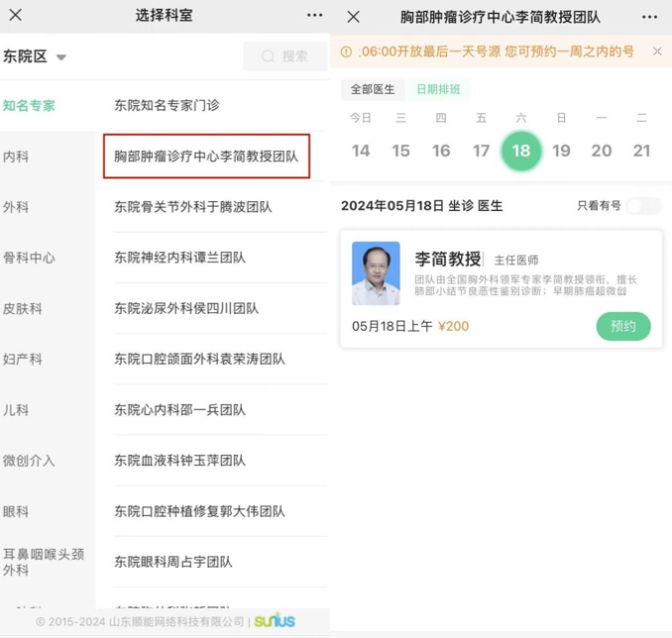Close the Li Jian team page
This screenshot has height=638, width=672.
click(353, 17)
